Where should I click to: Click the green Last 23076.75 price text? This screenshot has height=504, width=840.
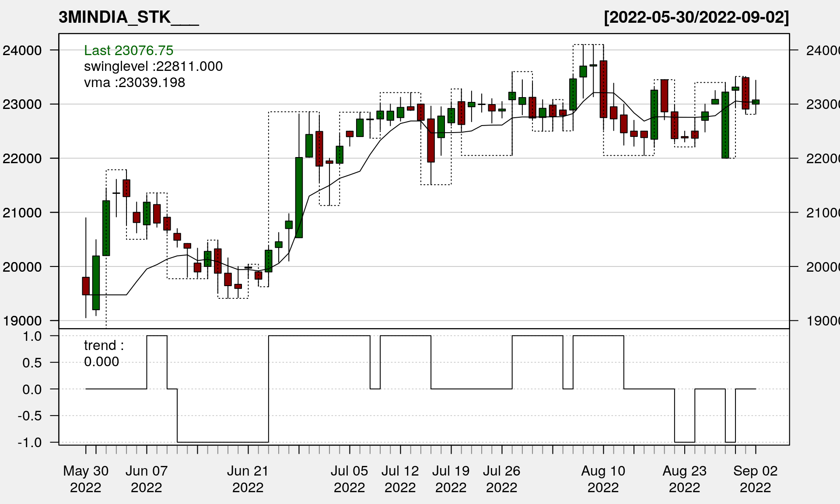[x=129, y=50]
